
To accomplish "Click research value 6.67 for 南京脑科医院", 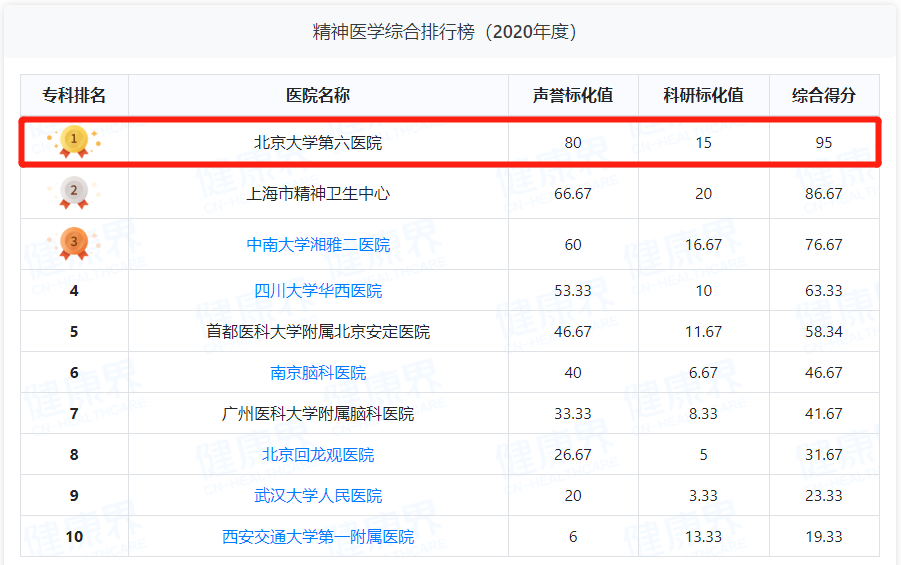I will (x=703, y=373).
